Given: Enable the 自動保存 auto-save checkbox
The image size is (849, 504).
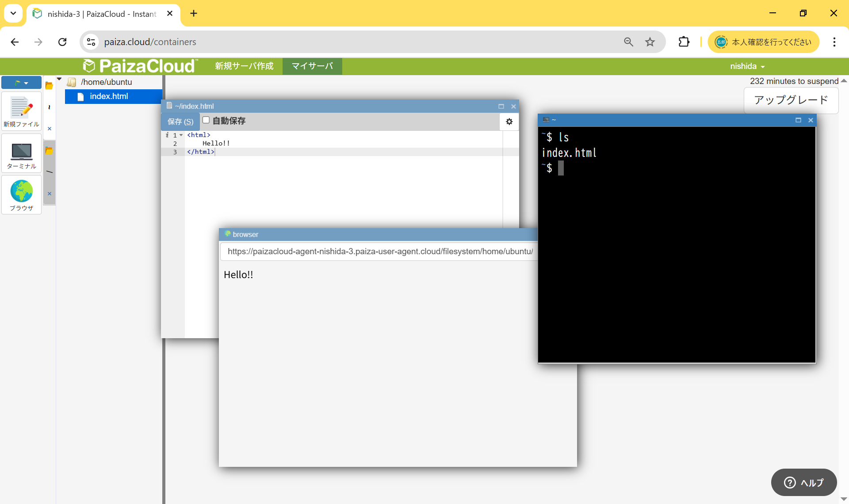Looking at the screenshot, I should coord(206,120).
